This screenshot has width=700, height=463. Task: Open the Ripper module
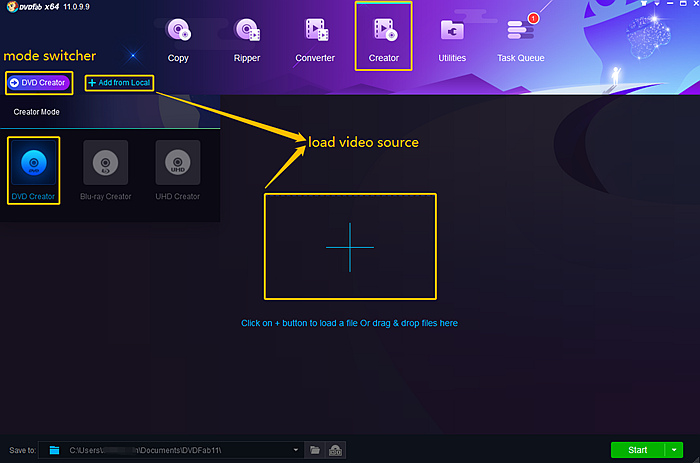point(247,40)
